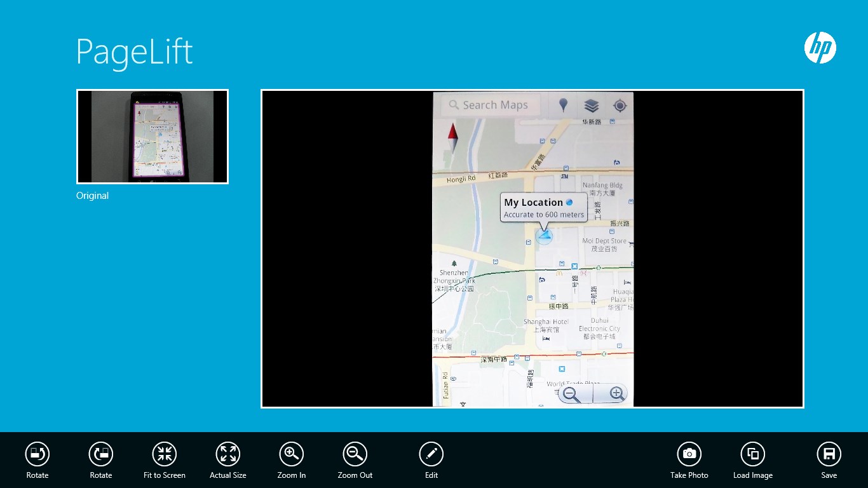Viewport: 868px width, 488px height.
Task: Click Zoom Out in the bottom app bar
Action: click(355, 454)
